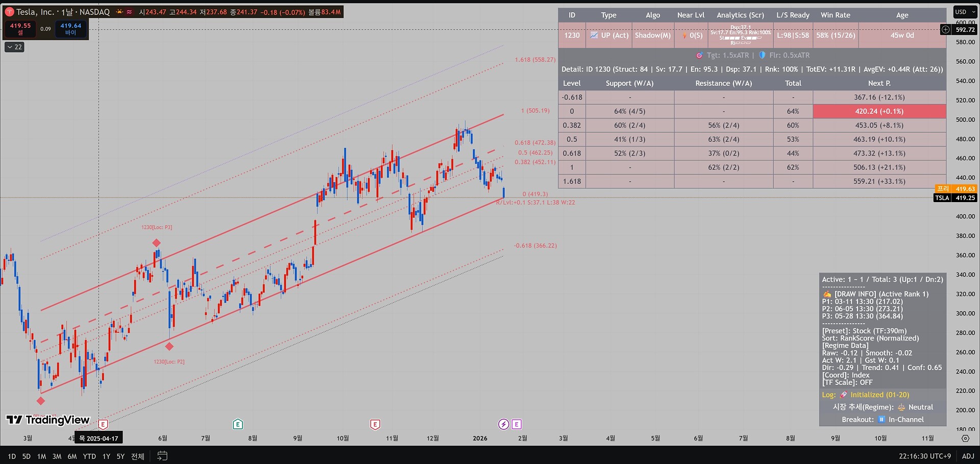Expand the collapsed indicators list showing 22
Viewport: 980px width, 464px height.
point(14,47)
